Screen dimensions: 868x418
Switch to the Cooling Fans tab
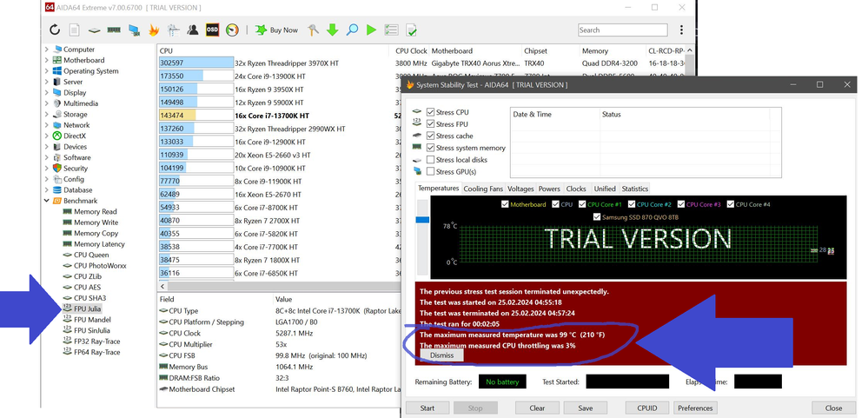pos(483,189)
